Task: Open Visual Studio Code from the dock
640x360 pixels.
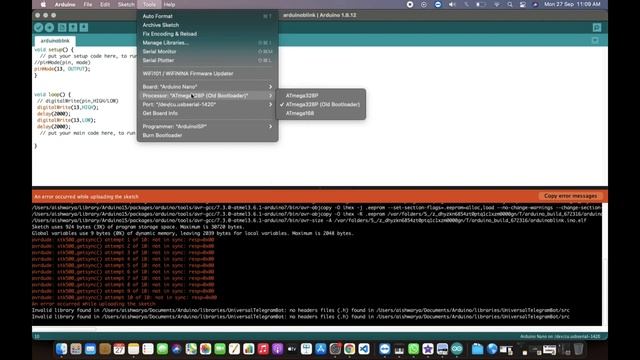Action: click(x=364, y=349)
